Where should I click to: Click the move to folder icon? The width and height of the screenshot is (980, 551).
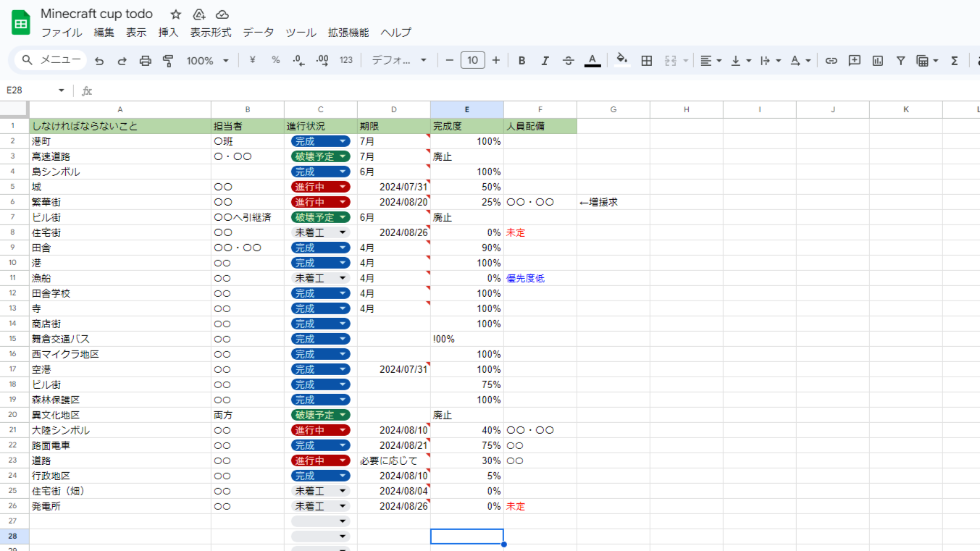click(199, 14)
